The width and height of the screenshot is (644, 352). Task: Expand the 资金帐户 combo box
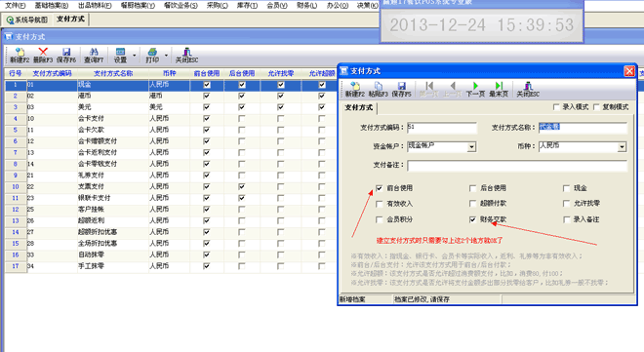[471, 146]
